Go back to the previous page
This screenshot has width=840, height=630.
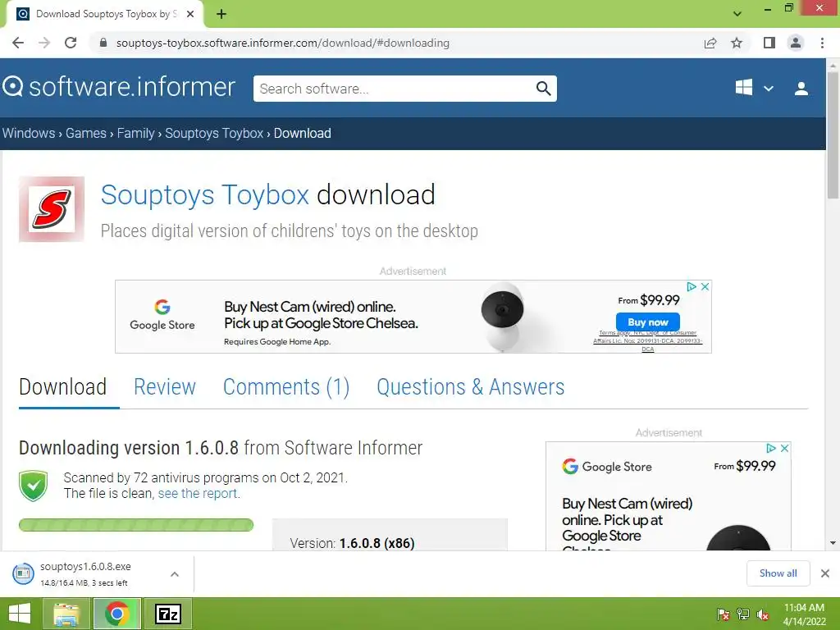pos(18,43)
